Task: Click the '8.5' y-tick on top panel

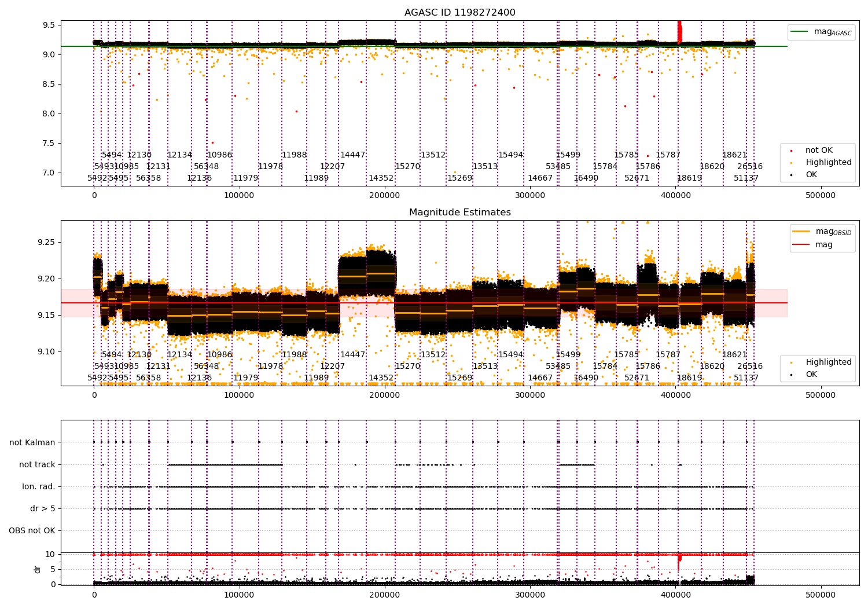Action: 49,84
